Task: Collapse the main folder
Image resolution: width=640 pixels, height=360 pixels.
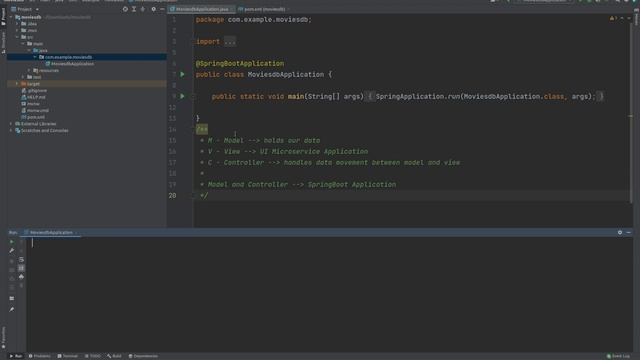Action: [23, 44]
